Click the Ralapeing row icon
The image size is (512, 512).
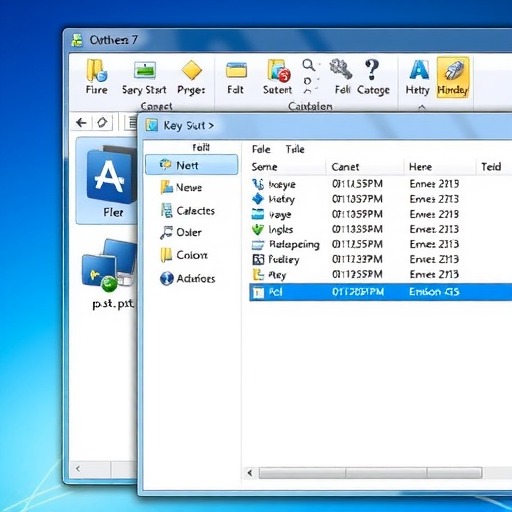tap(258, 245)
